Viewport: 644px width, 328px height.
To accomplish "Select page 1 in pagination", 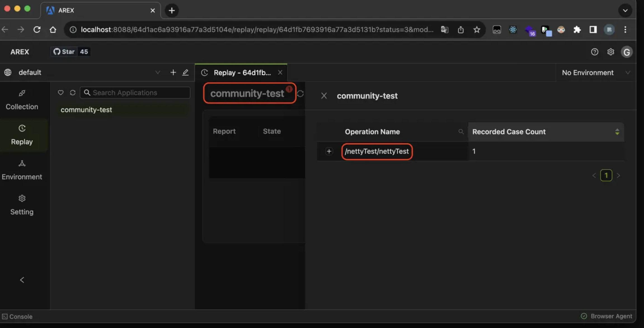I will 606,175.
